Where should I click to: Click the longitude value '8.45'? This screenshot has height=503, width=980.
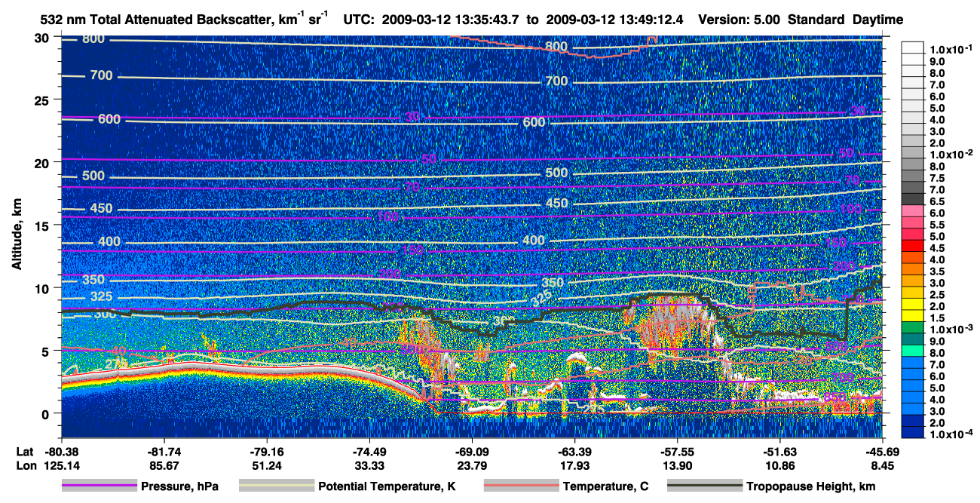pos(882,465)
